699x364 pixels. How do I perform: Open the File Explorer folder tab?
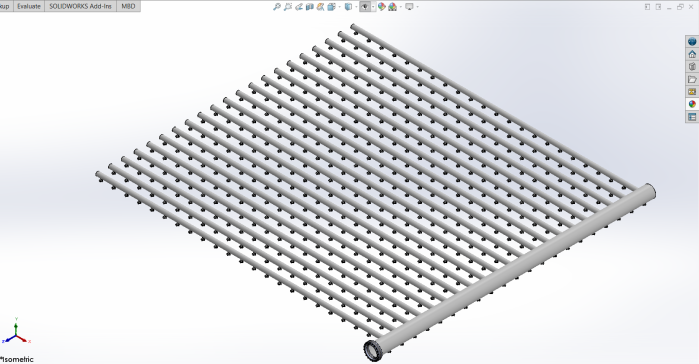click(x=692, y=79)
